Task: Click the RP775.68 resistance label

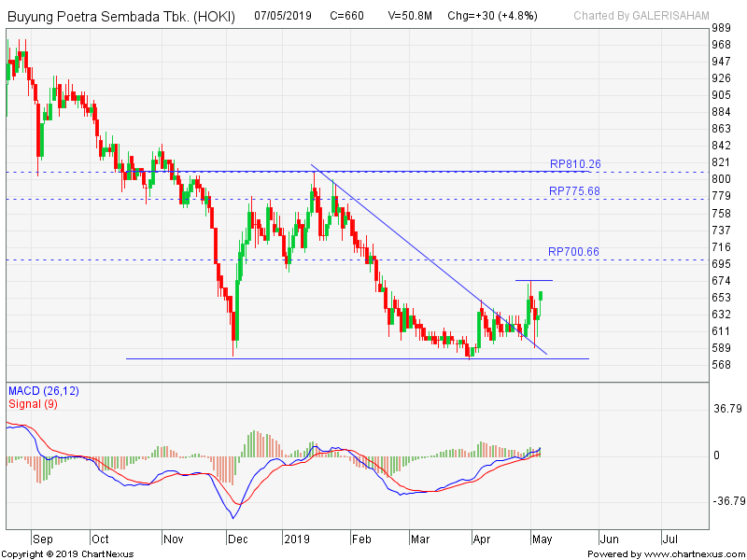Action: point(574,191)
